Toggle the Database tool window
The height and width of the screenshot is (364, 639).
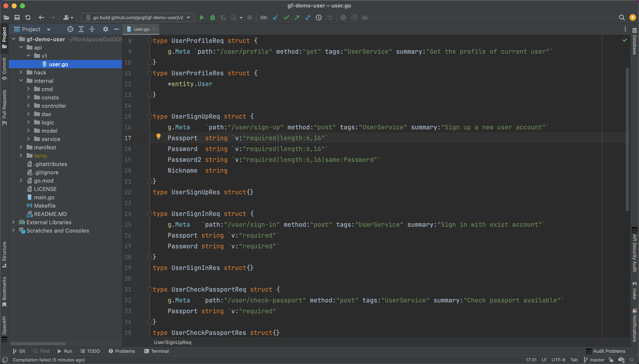(634, 42)
